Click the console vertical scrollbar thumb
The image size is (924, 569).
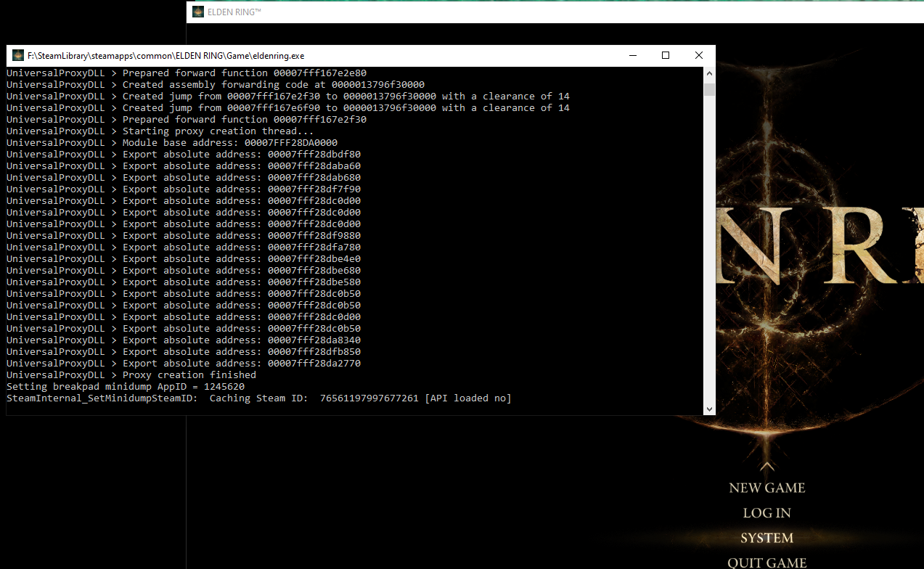[x=709, y=89]
